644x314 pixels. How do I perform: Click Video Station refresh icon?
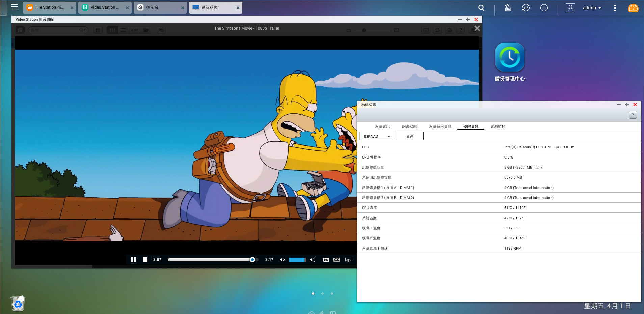click(x=437, y=30)
